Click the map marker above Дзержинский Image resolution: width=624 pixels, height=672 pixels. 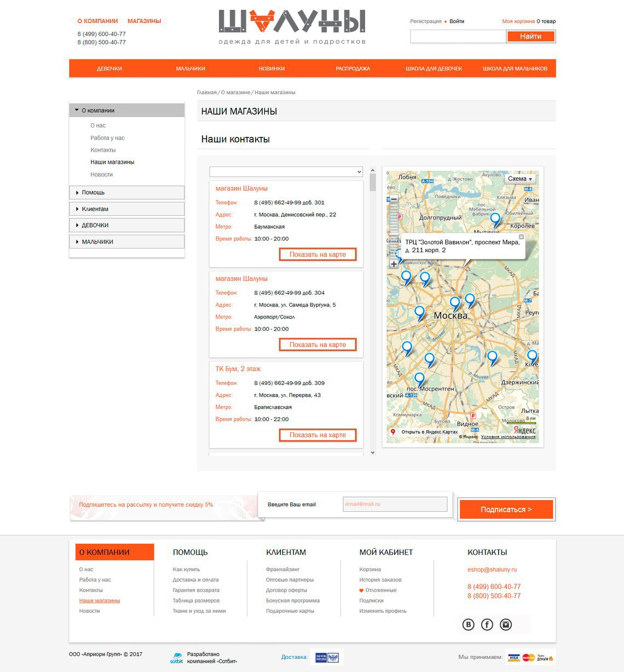pos(492,358)
